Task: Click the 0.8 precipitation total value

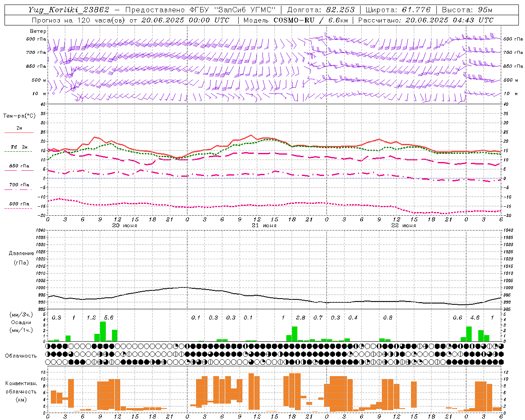Action: (388, 318)
